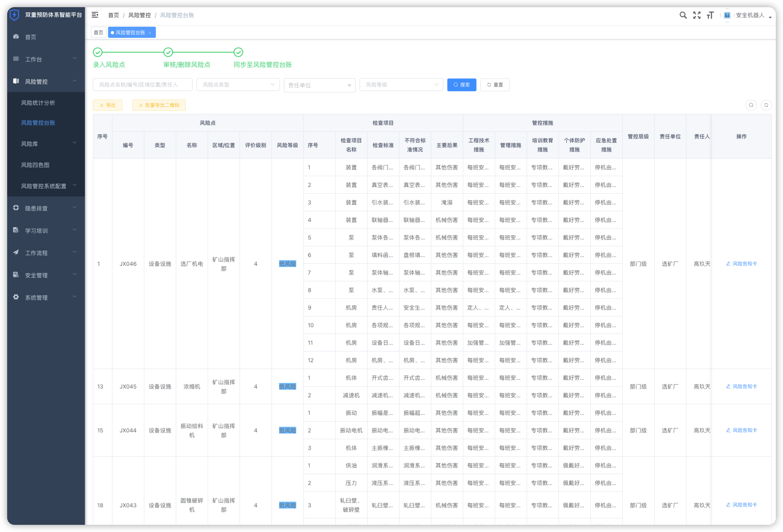Viewport: 783px width, 532px height.
Task: Click cell 圆锥破碎机 in name column
Action: [x=192, y=505]
